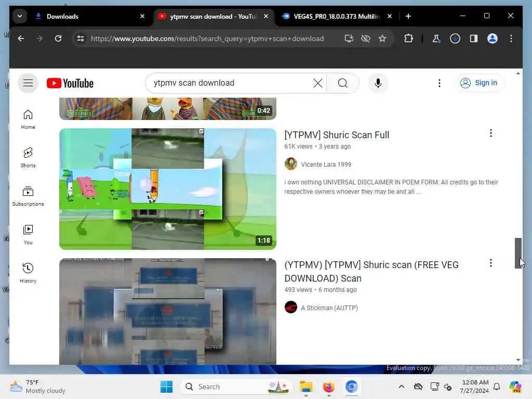The width and height of the screenshot is (532, 399).
Task: Close the Downloads tab
Action: 142,16
